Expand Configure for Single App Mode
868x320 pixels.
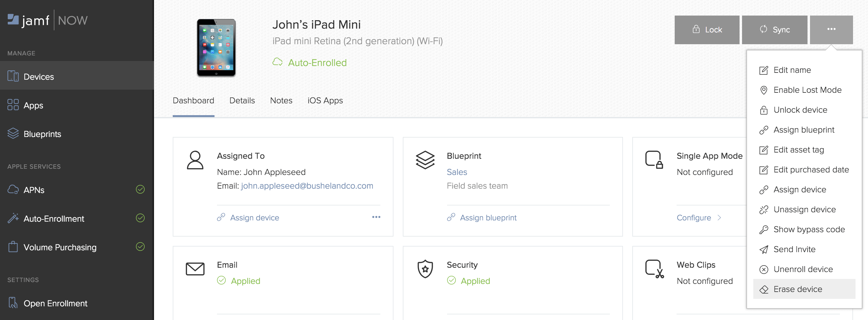click(x=698, y=218)
